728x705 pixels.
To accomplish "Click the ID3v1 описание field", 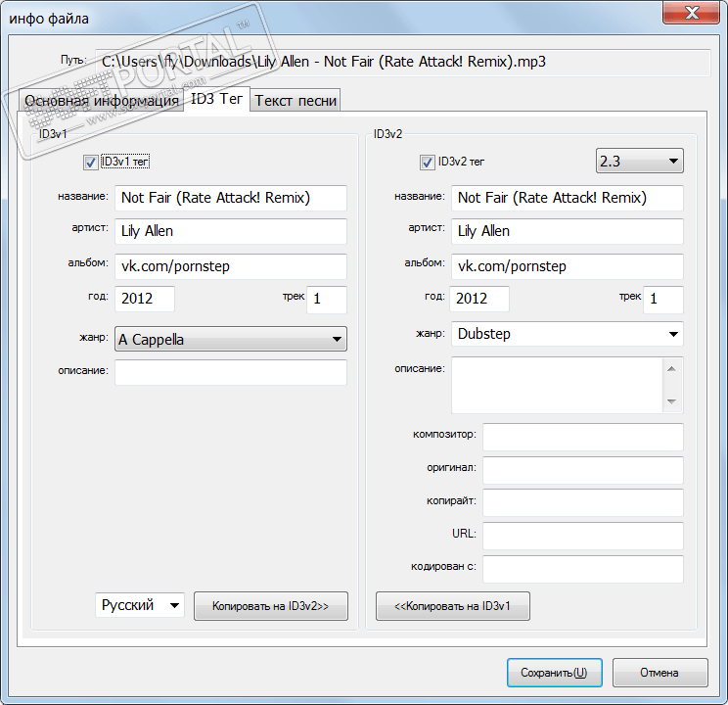I will click(x=231, y=372).
